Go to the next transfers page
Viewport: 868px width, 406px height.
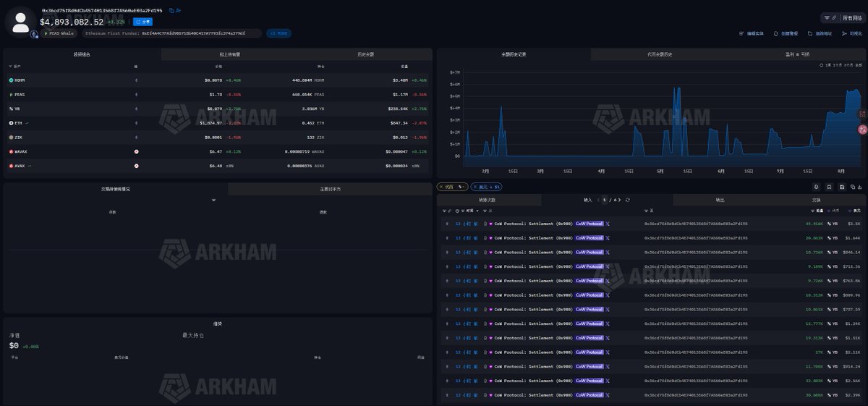tap(621, 200)
